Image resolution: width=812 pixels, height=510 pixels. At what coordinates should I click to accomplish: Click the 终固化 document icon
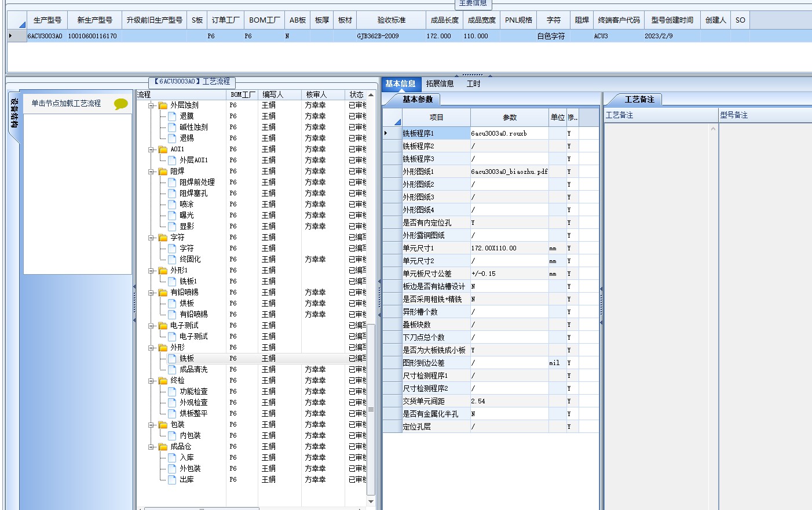(172, 259)
